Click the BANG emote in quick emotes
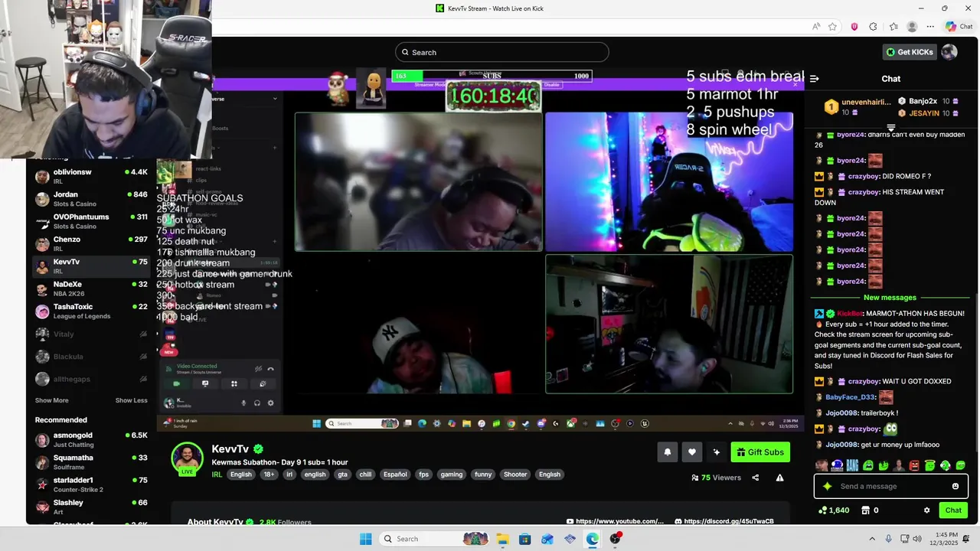 852,465
